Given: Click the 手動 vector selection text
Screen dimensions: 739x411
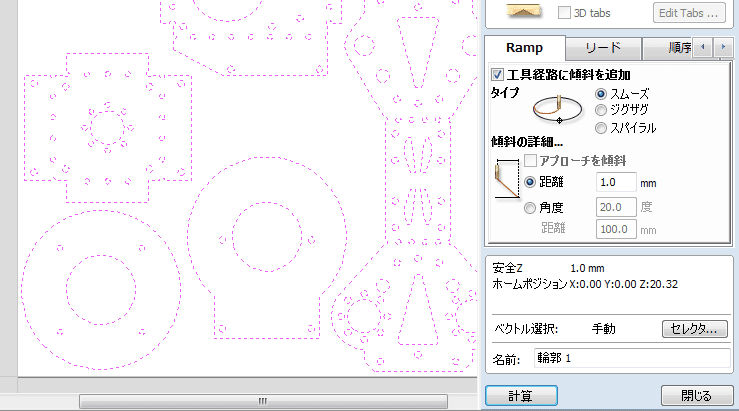Looking at the screenshot, I should click(604, 329).
